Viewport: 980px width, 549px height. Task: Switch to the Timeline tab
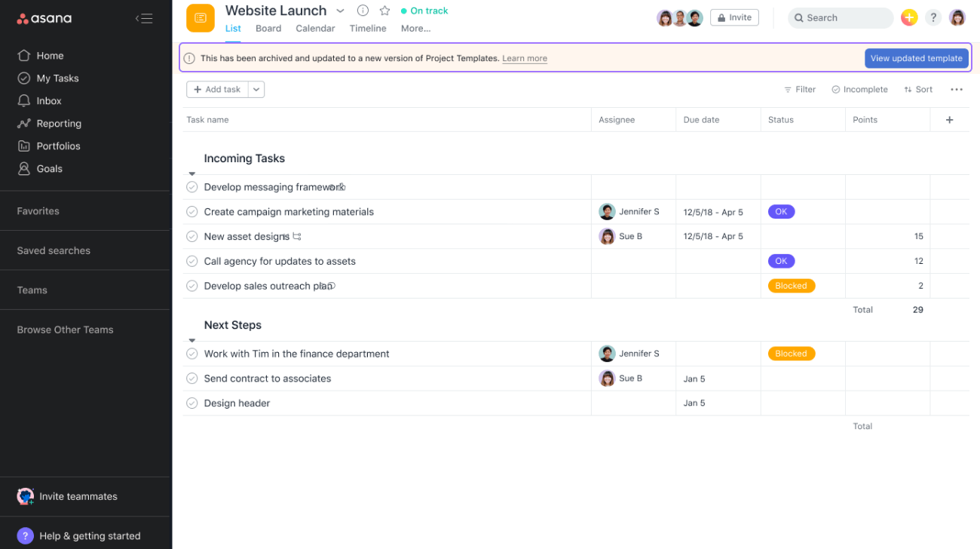point(368,29)
